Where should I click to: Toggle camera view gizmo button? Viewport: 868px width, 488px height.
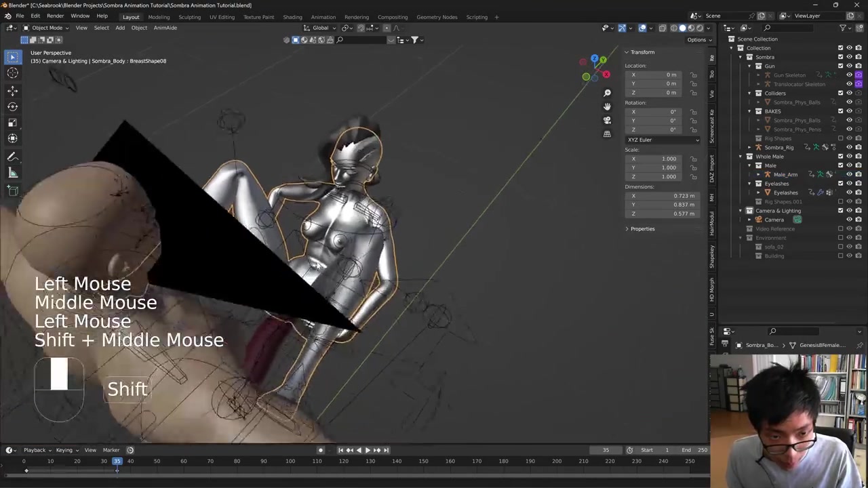[x=607, y=120]
